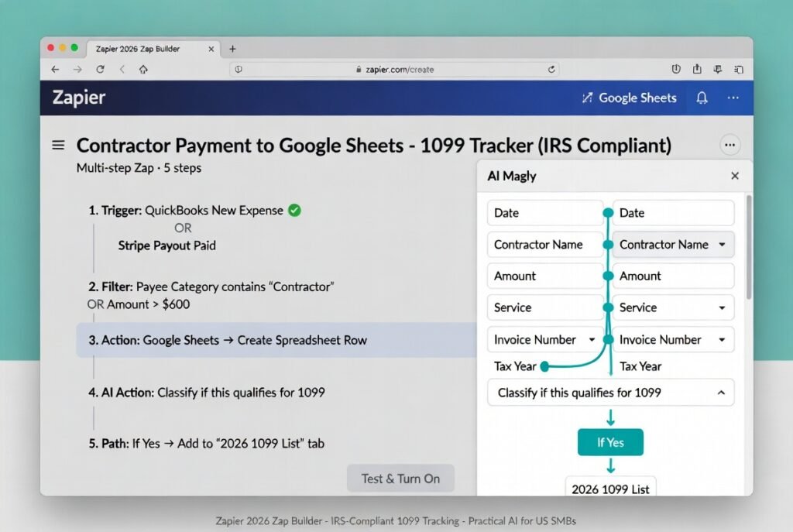Screen dimensions: 793x532
Task: Click the Home icon in the browser toolbar
Action: (143, 69)
